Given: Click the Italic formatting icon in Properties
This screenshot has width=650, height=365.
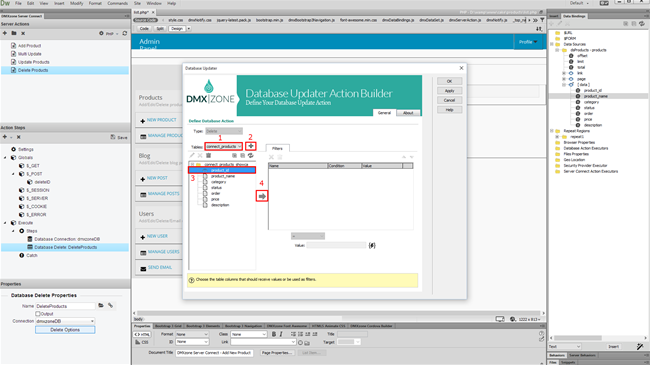Looking at the screenshot, I should pos(281,334).
